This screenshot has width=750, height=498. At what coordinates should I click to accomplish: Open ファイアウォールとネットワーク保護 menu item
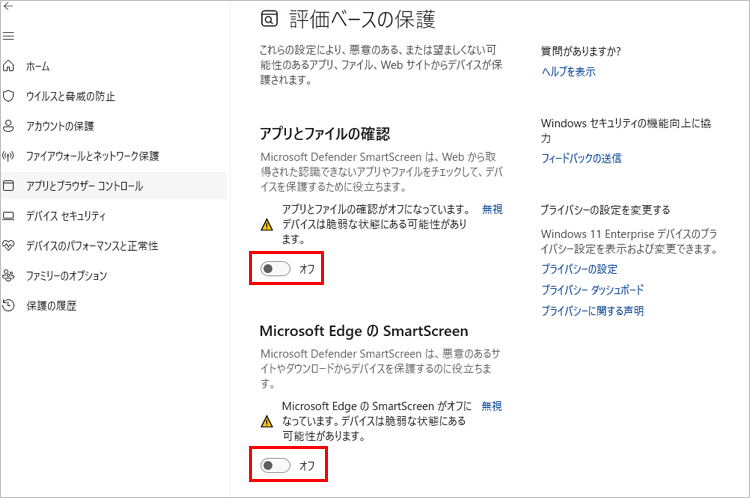pos(92,156)
